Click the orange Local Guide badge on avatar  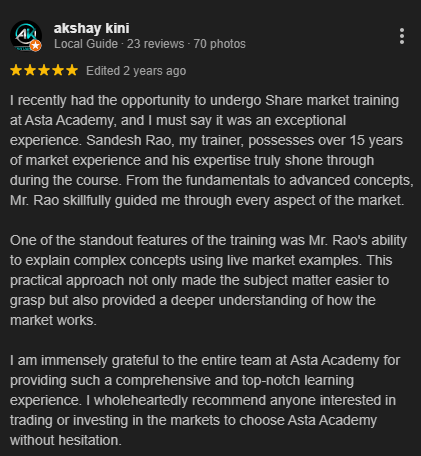point(36,45)
